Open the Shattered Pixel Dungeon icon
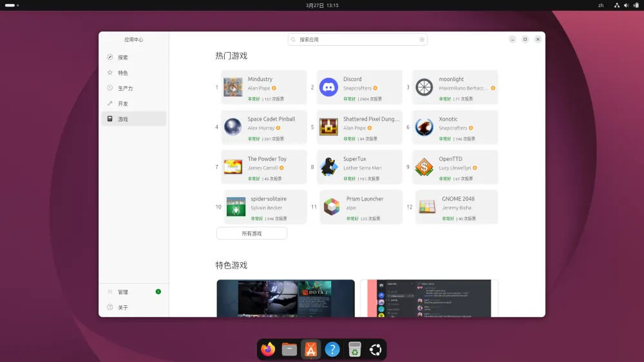Screen dimensions: 644x362 coord(328,126)
